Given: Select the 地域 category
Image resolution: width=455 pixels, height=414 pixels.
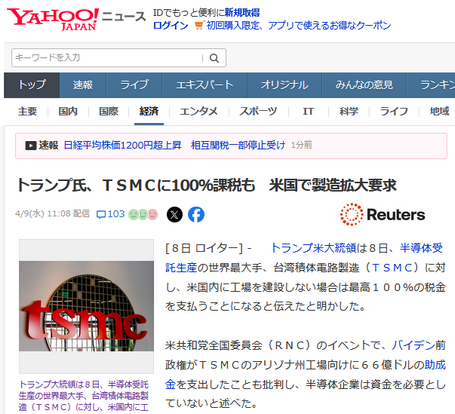Looking at the screenshot, I should [x=439, y=111].
